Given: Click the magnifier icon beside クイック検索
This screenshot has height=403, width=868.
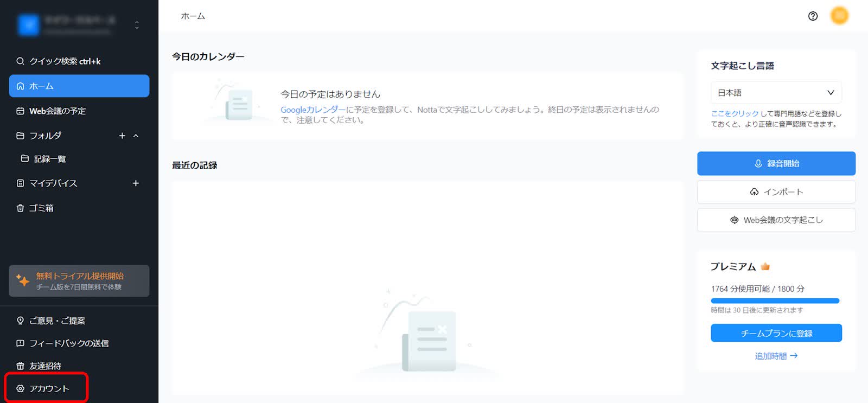Looking at the screenshot, I should tap(20, 61).
